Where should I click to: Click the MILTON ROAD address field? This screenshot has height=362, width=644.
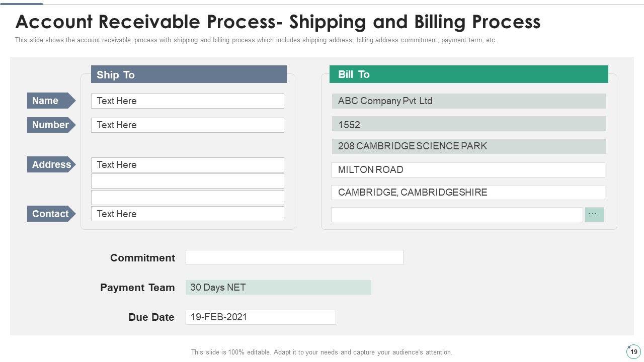(x=468, y=170)
